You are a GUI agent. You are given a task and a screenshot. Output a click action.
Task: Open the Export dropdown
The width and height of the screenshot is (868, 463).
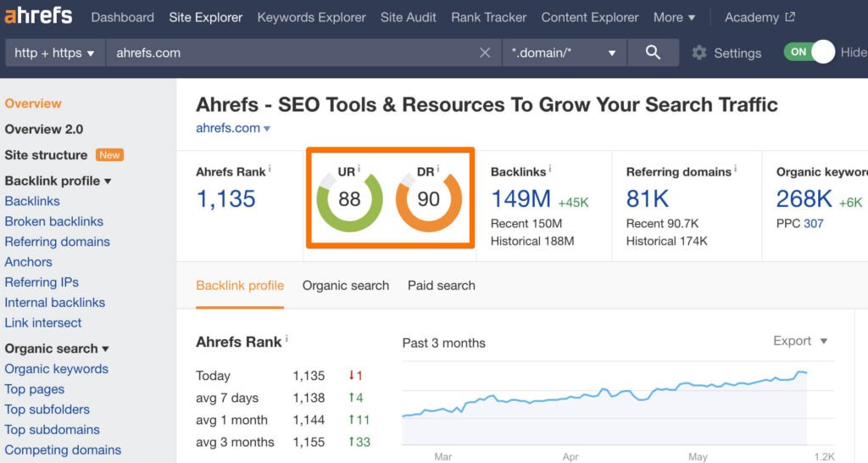coord(800,341)
